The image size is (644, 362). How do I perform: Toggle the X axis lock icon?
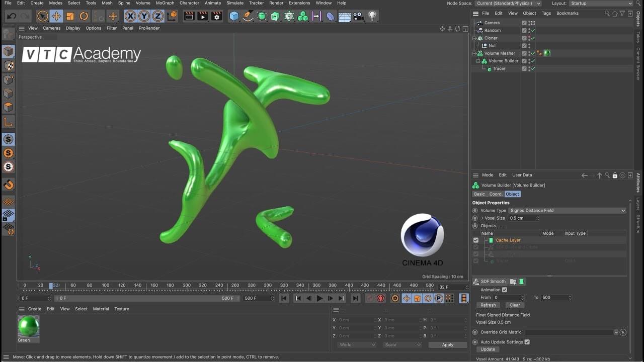pyautogui.click(x=130, y=16)
